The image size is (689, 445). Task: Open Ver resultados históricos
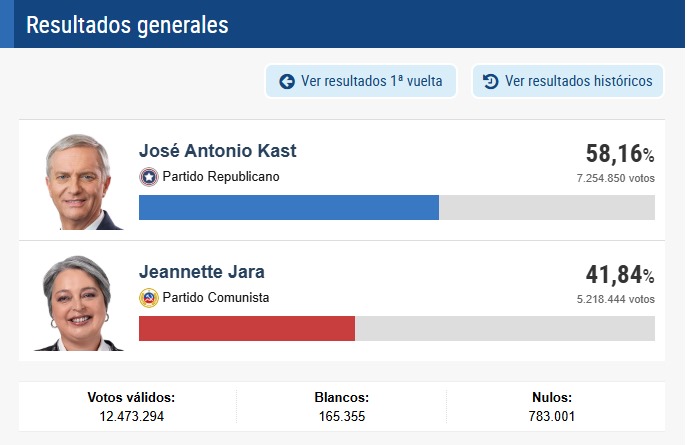coord(567,81)
